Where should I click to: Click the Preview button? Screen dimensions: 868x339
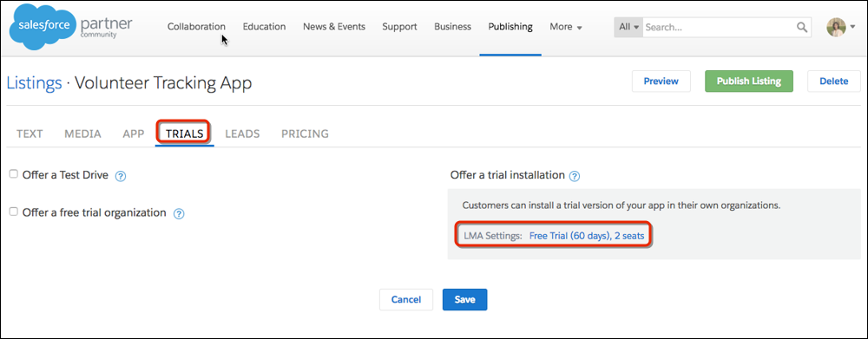click(x=661, y=81)
